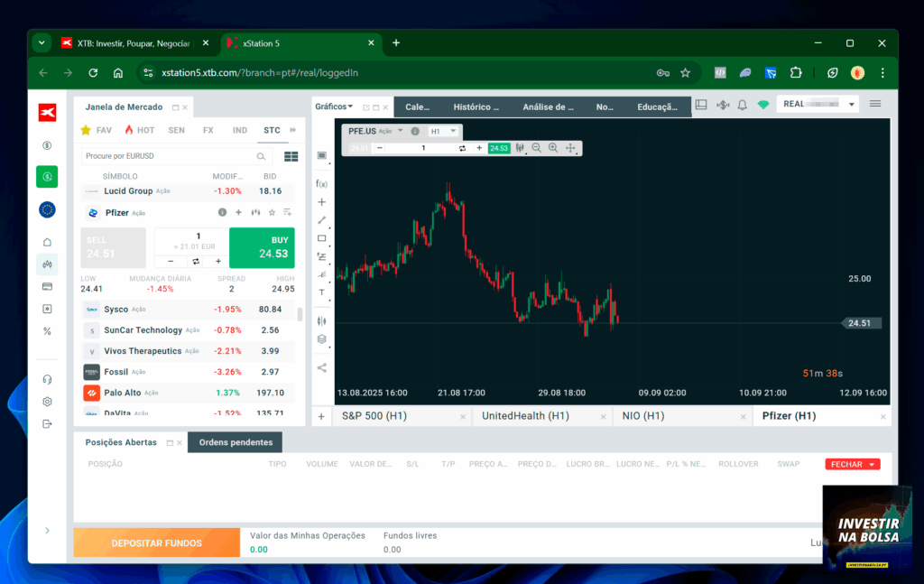
Task: Switch to the HOT market tab
Action: [140, 130]
